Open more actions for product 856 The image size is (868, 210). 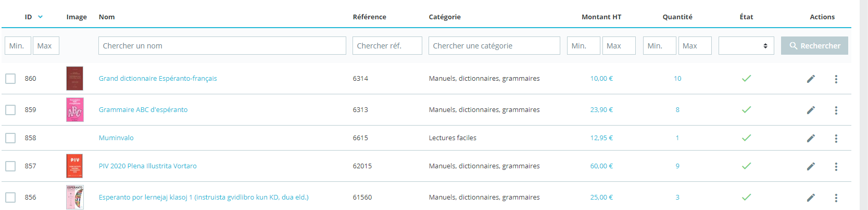[836, 197]
